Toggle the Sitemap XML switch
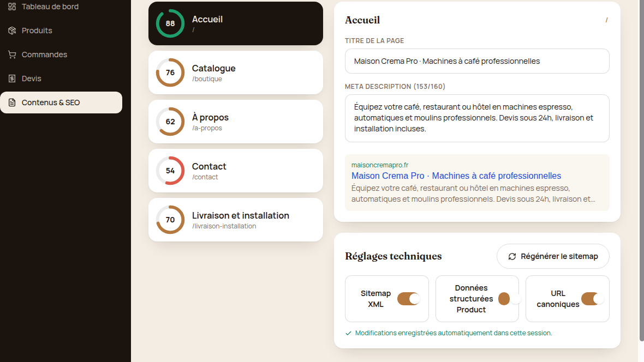This screenshot has height=362, width=644. click(408, 299)
